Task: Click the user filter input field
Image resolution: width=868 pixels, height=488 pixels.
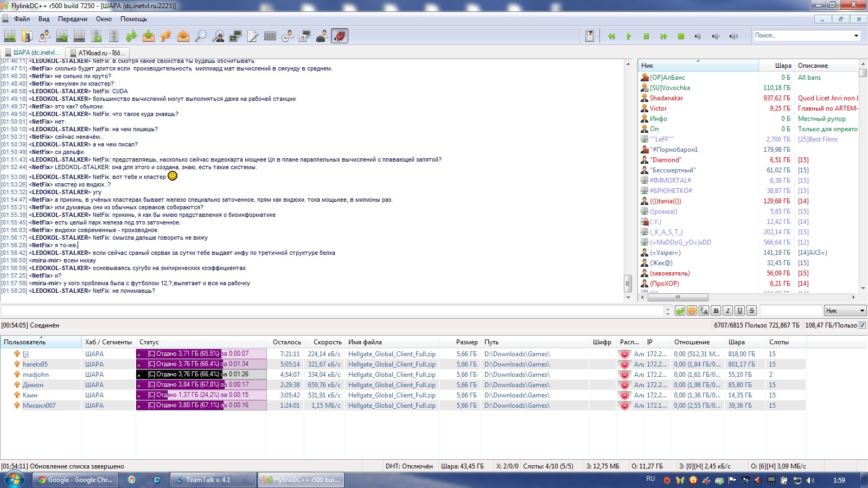Action: (x=791, y=311)
